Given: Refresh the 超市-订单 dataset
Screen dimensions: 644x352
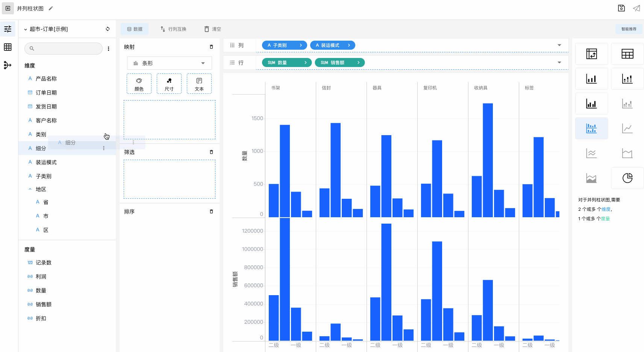Looking at the screenshot, I should tap(108, 29).
